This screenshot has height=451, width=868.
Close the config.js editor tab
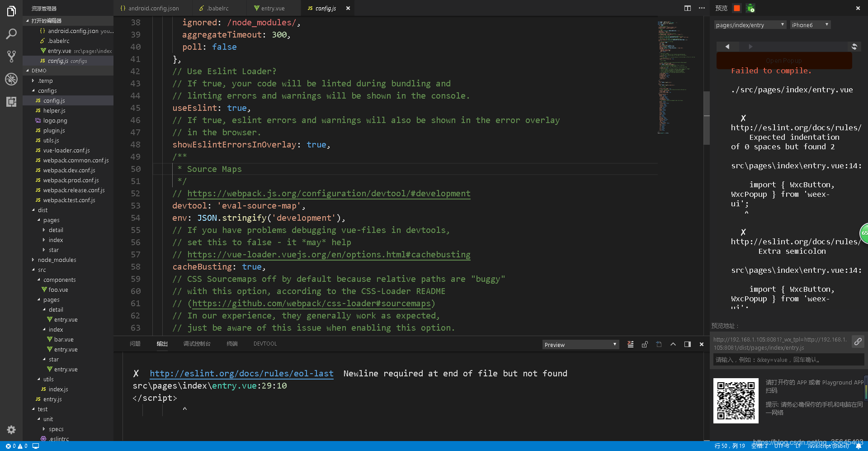click(348, 8)
